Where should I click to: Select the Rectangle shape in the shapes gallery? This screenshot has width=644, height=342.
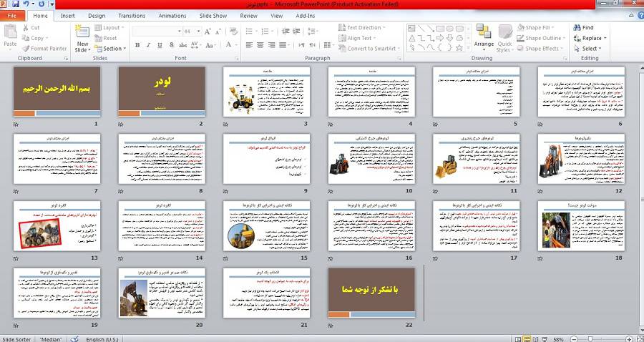[x=440, y=29]
